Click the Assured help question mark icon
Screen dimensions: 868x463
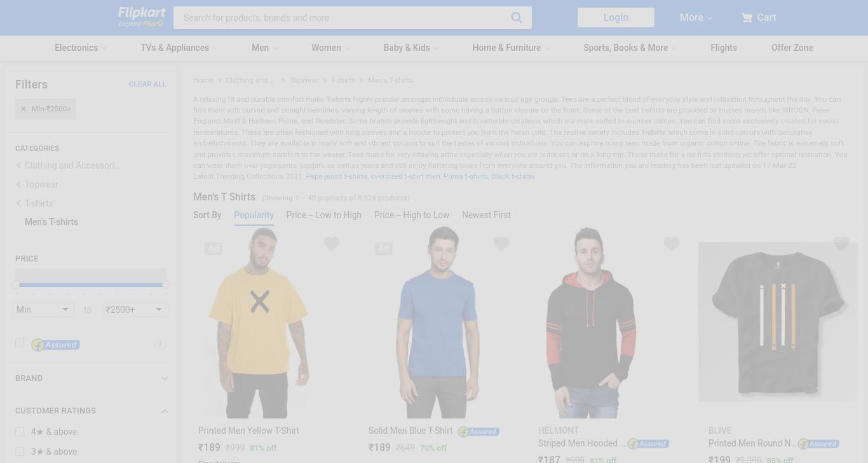160,345
